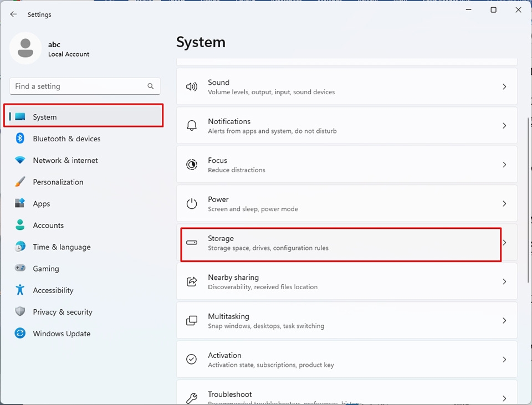The height and width of the screenshot is (405, 532).
Task: Open Multitasking settings title
Action: point(228,316)
